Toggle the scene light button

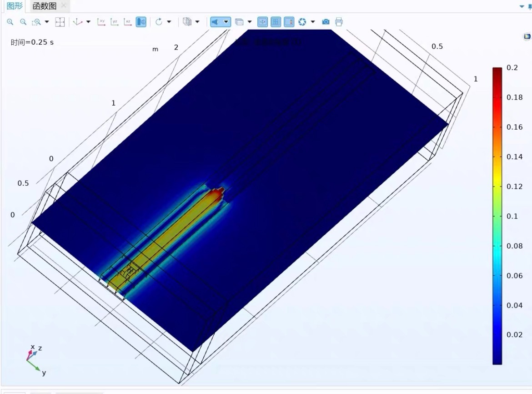coord(215,22)
